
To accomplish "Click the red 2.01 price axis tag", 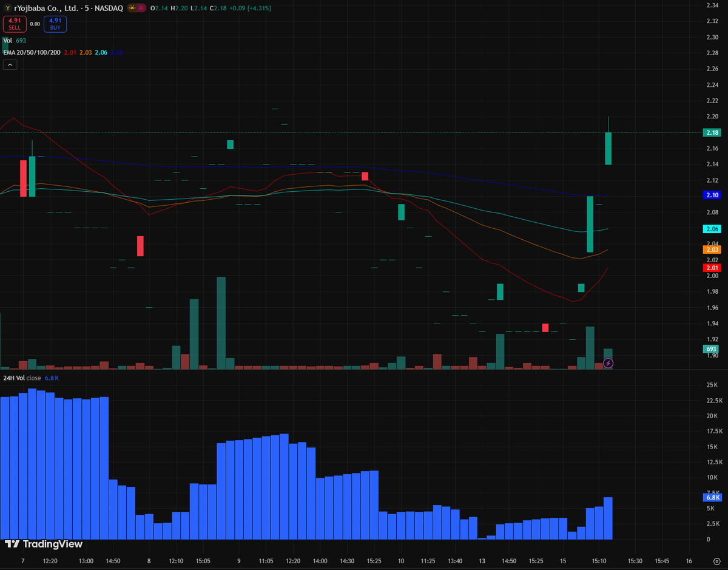I will [712, 268].
